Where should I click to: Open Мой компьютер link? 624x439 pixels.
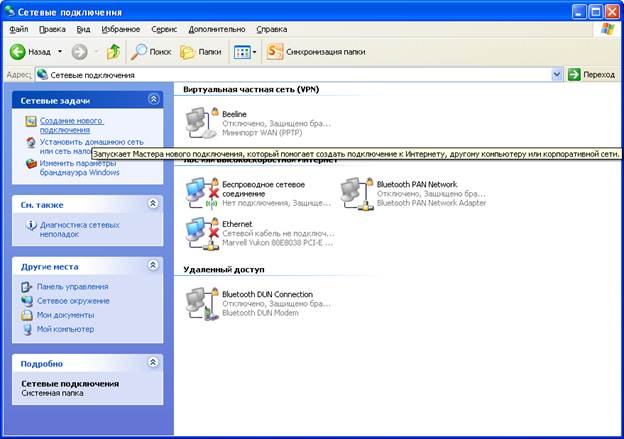[x=65, y=329]
